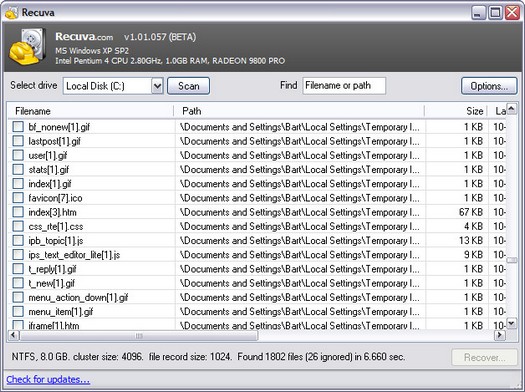525x392 pixels.
Task: Minimize the Recuva window
Action: pos(478,13)
